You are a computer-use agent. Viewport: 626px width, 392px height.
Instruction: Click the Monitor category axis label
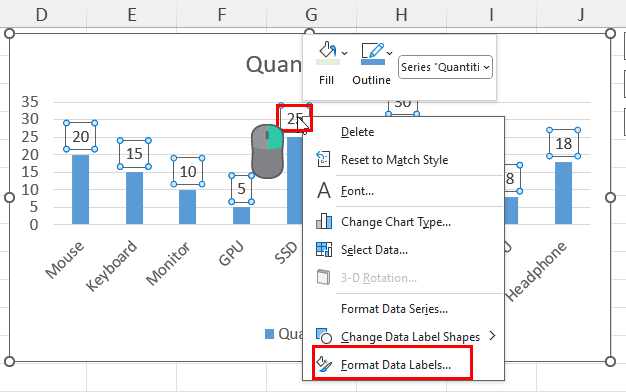click(168, 263)
